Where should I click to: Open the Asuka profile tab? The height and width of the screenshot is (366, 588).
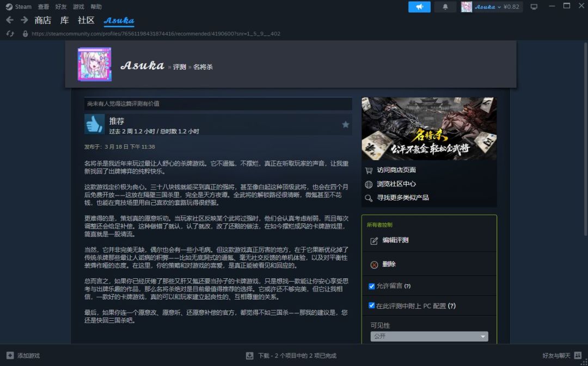[119, 21]
